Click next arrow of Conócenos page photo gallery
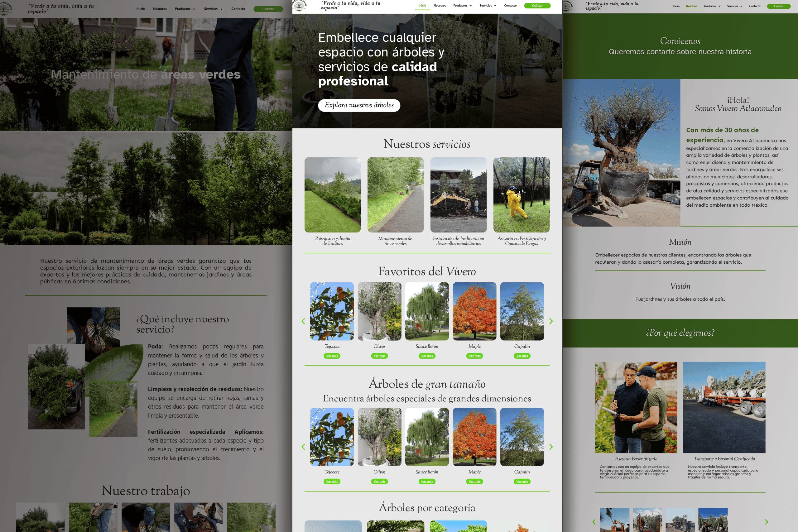798x532 pixels. 767,522
